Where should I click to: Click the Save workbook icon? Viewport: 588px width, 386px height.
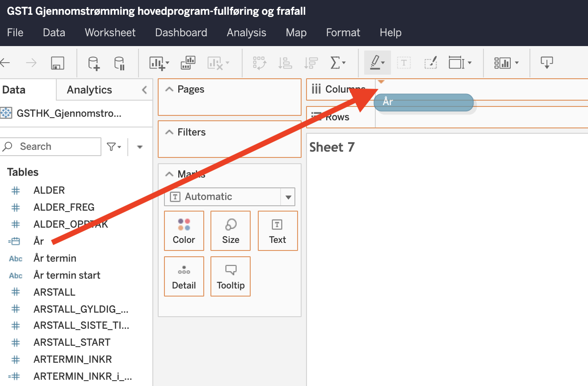point(58,63)
